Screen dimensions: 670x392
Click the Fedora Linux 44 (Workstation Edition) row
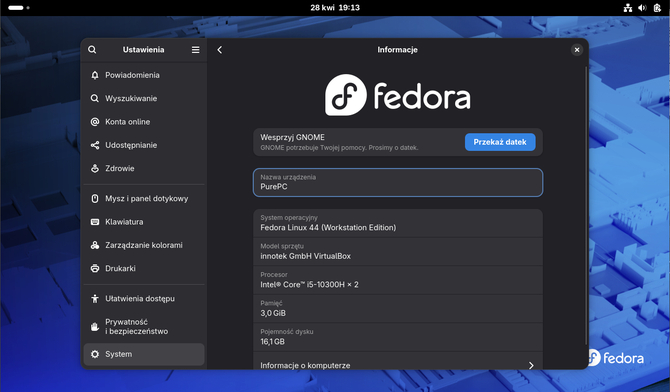point(398,223)
